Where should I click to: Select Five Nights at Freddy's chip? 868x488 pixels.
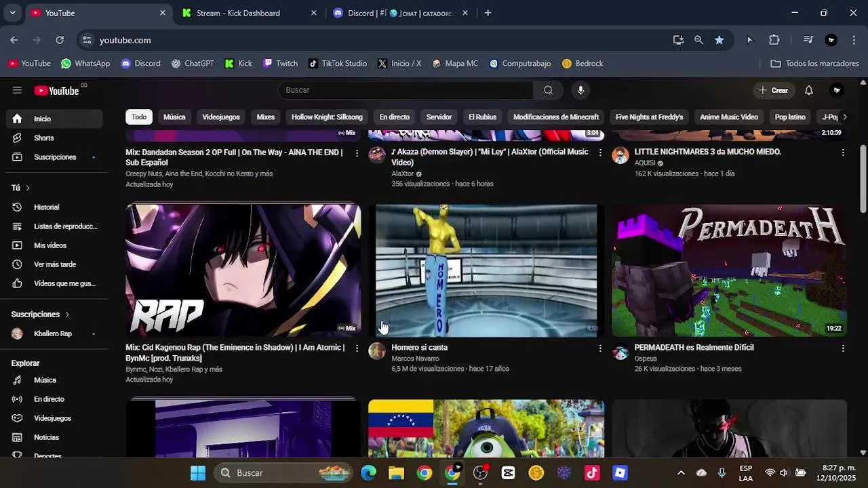pyautogui.click(x=649, y=117)
